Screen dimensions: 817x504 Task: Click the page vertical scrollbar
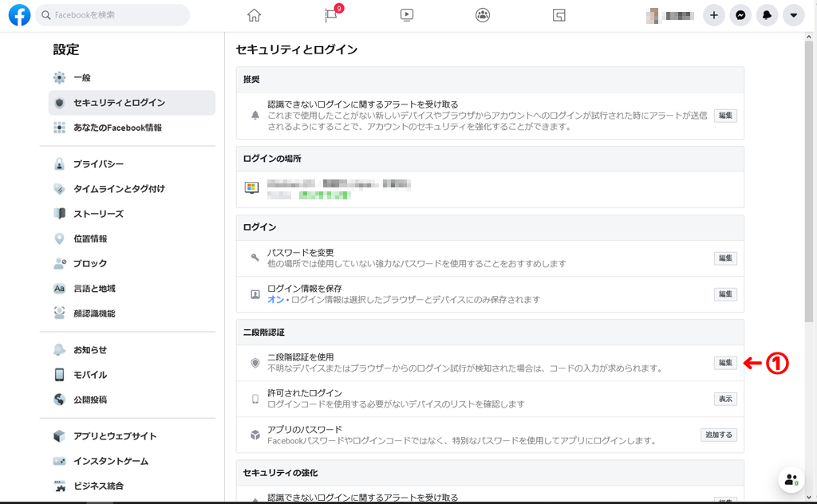pyautogui.click(x=809, y=181)
